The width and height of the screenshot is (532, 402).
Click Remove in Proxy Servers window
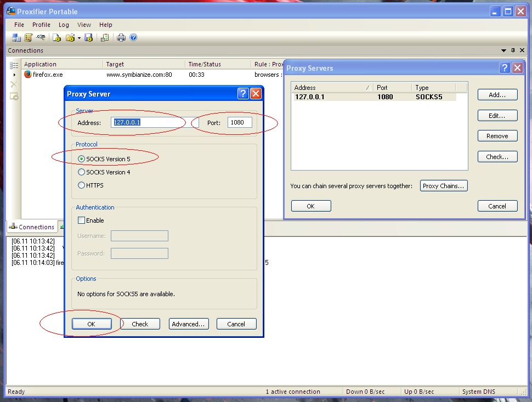coord(497,135)
